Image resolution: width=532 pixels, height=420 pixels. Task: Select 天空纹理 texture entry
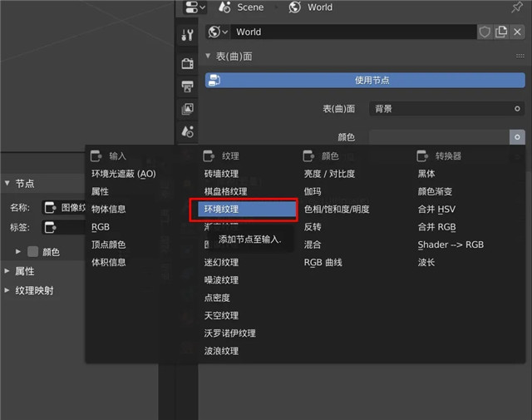pos(221,315)
